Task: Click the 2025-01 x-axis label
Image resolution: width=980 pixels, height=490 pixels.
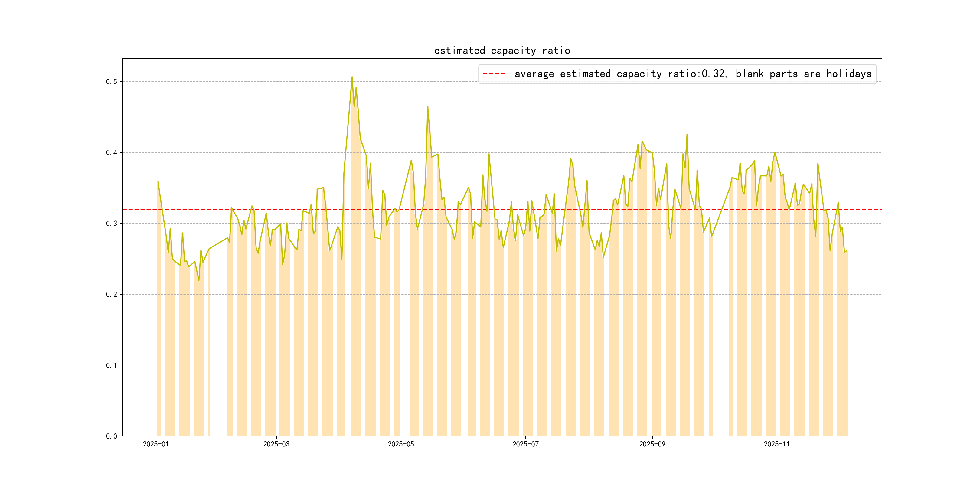Action: [155, 444]
